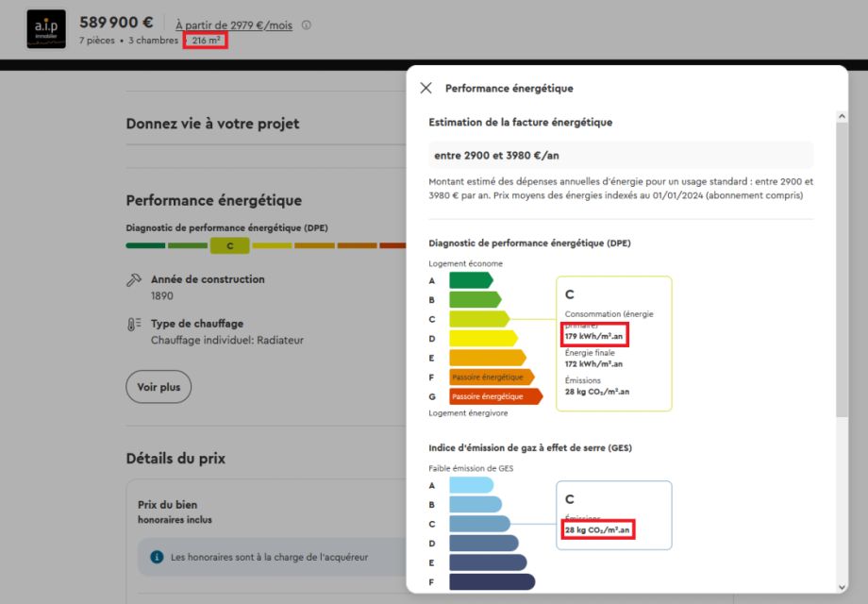
Task: Select the light blue GES class A bar
Action: (471, 485)
